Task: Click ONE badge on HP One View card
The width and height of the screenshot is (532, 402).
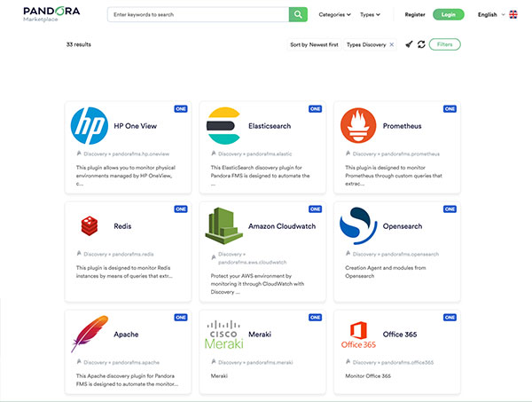Action: tap(181, 108)
